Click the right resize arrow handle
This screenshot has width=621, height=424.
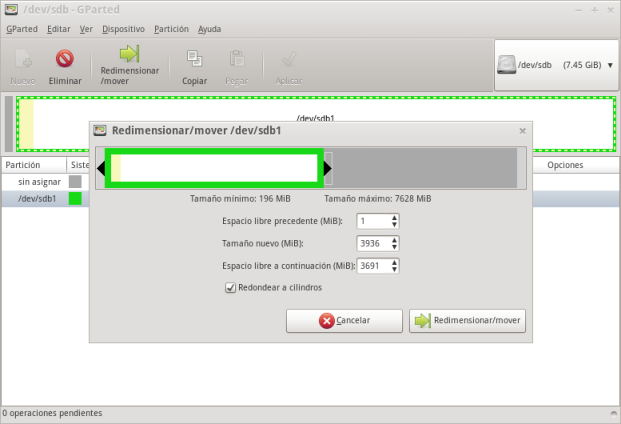point(327,168)
